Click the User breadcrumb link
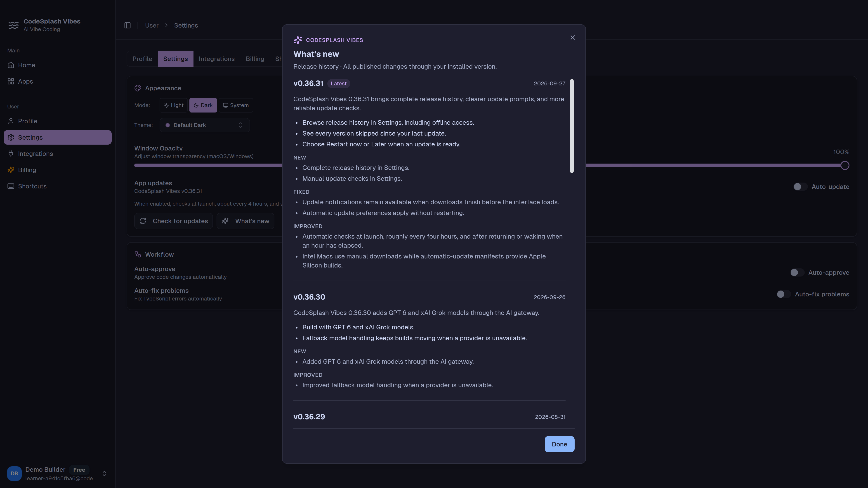Viewport: 868px width, 488px height. [x=152, y=25]
